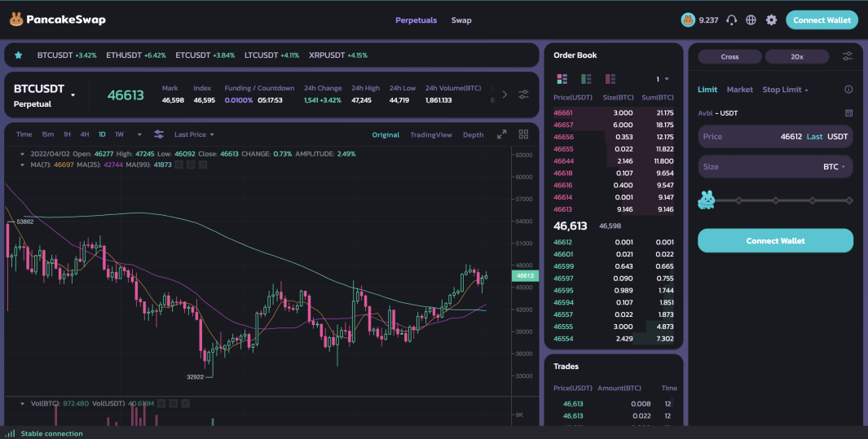Toggle Cross margin mode button
The image size is (868, 439).
pyautogui.click(x=729, y=56)
